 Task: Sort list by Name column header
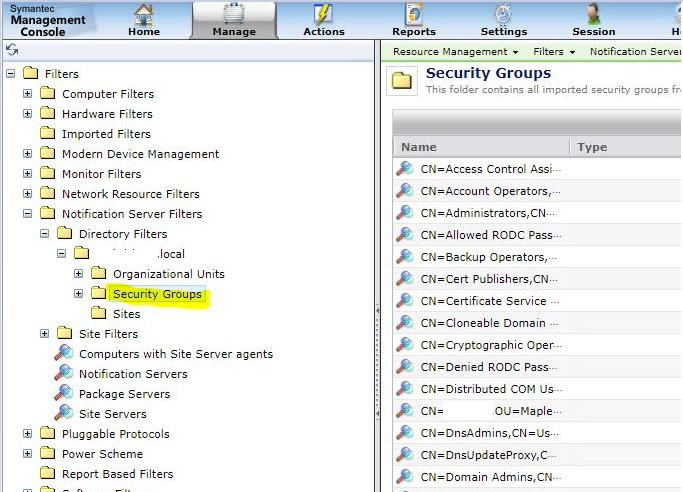pos(480,147)
